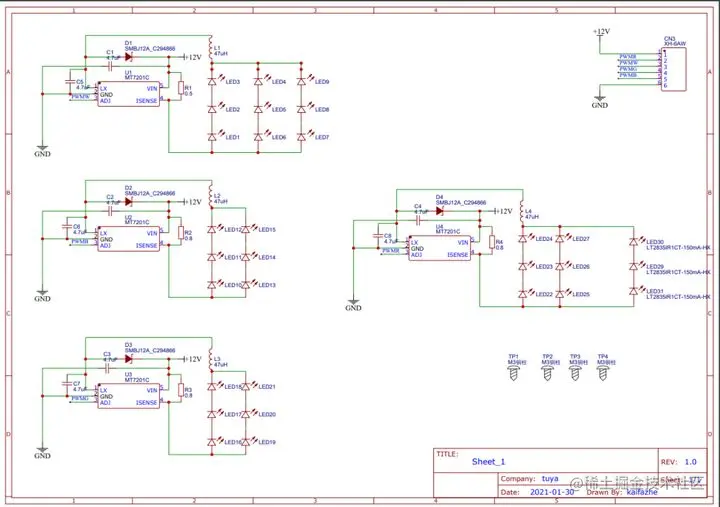Viewport: 720px width, 507px height.
Task: Select the LED7 diode symbol
Action: tap(301, 137)
